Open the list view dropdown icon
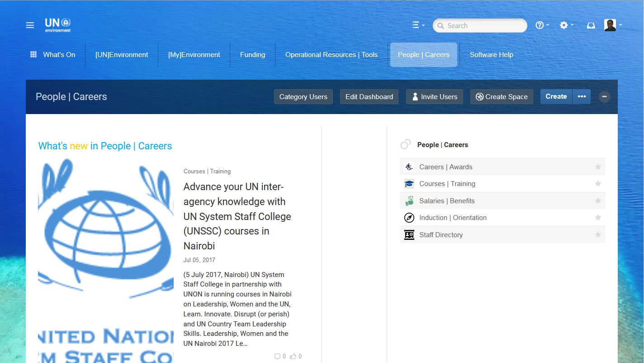This screenshot has width=644, height=363. click(x=418, y=25)
